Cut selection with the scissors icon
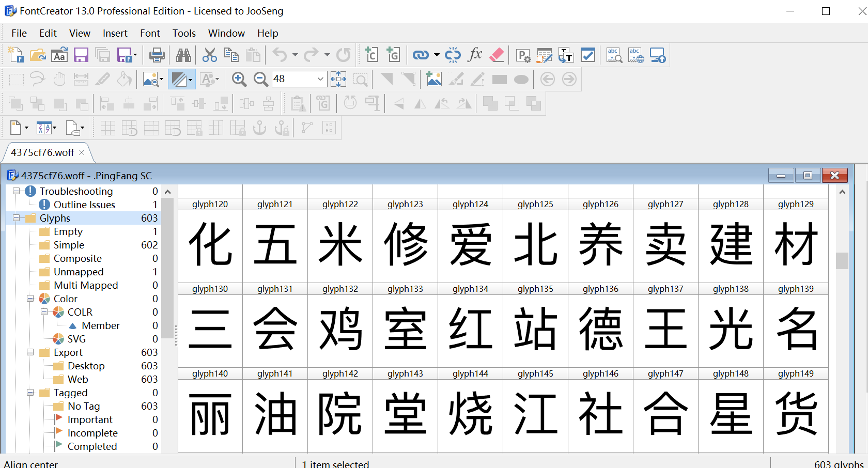This screenshot has width=868, height=468. [210, 55]
